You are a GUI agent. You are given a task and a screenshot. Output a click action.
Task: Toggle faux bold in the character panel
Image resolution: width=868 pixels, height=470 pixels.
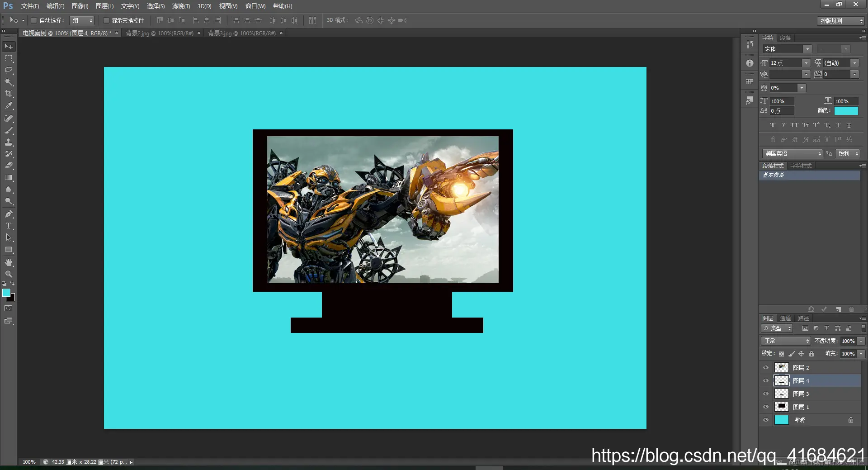click(x=773, y=125)
